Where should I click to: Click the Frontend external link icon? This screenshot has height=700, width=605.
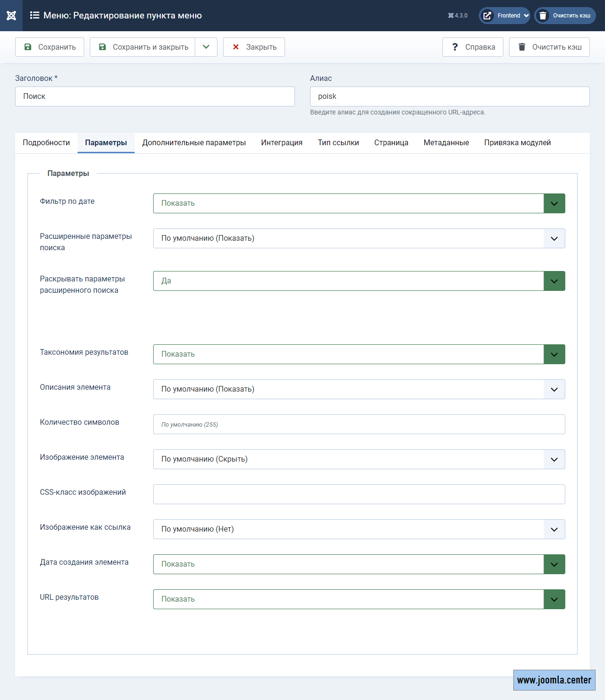click(x=487, y=16)
